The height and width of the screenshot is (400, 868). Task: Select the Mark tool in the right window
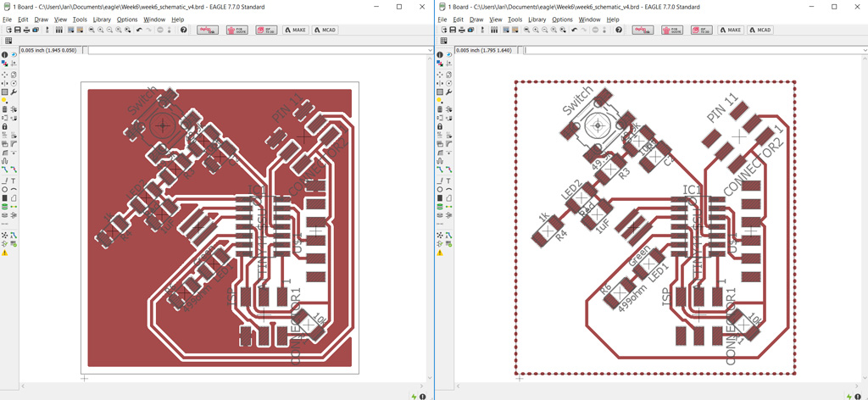(x=448, y=63)
